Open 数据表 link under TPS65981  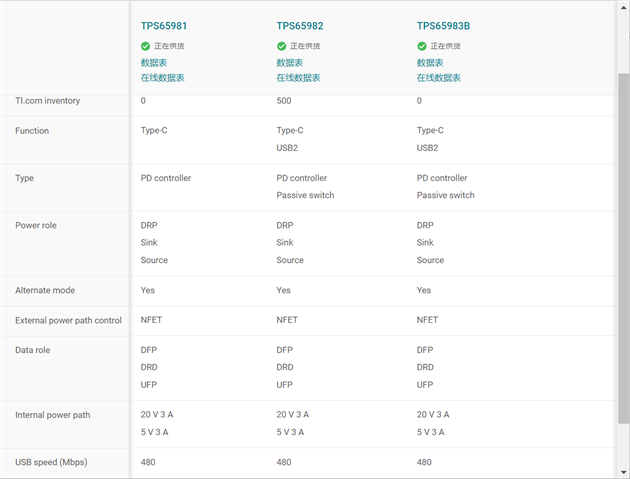coord(153,63)
